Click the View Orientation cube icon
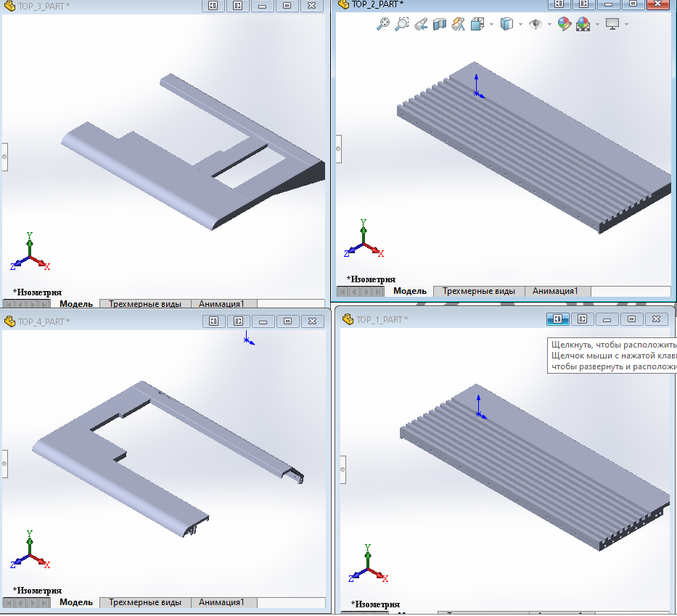Image resolution: width=677 pixels, height=616 pixels. (x=477, y=23)
